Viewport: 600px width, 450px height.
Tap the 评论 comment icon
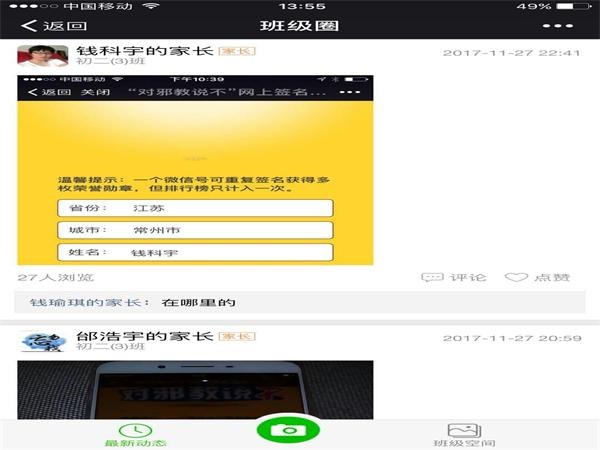click(x=454, y=277)
